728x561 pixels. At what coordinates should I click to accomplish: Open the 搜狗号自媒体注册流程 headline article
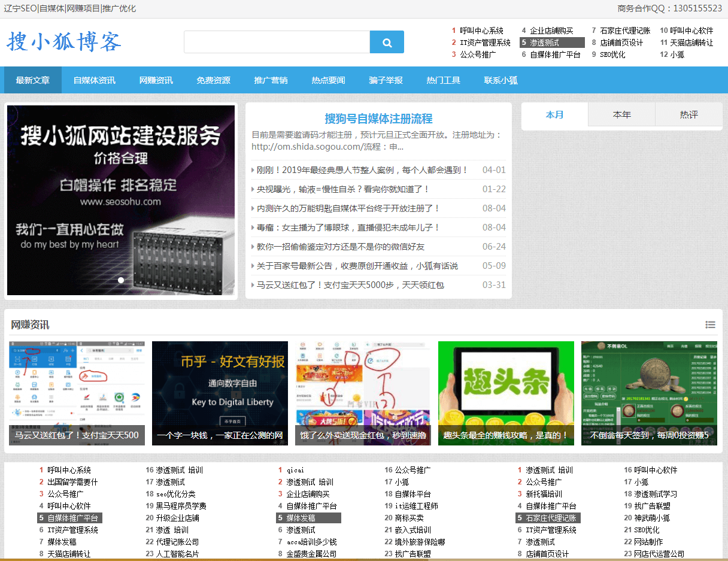378,119
